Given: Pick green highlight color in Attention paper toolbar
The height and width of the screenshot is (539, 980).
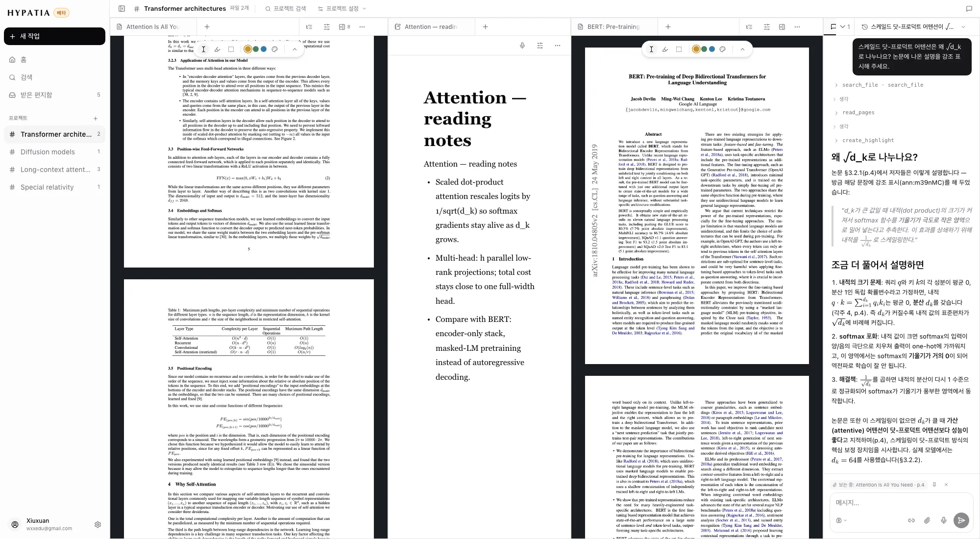Looking at the screenshot, I should [256, 49].
